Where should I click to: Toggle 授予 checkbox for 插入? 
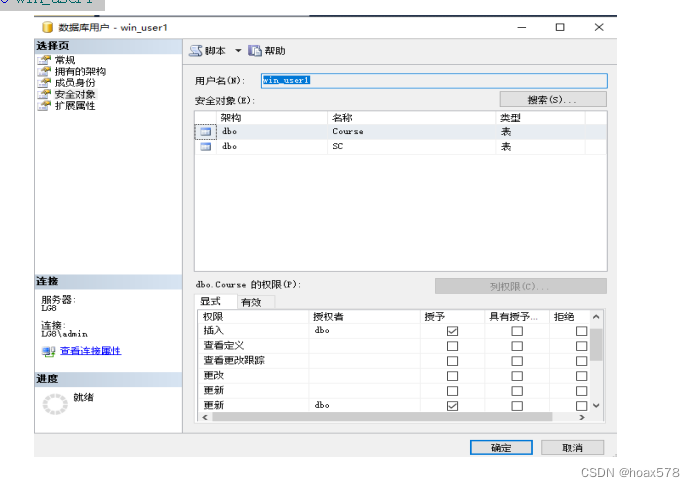pyautogui.click(x=453, y=331)
